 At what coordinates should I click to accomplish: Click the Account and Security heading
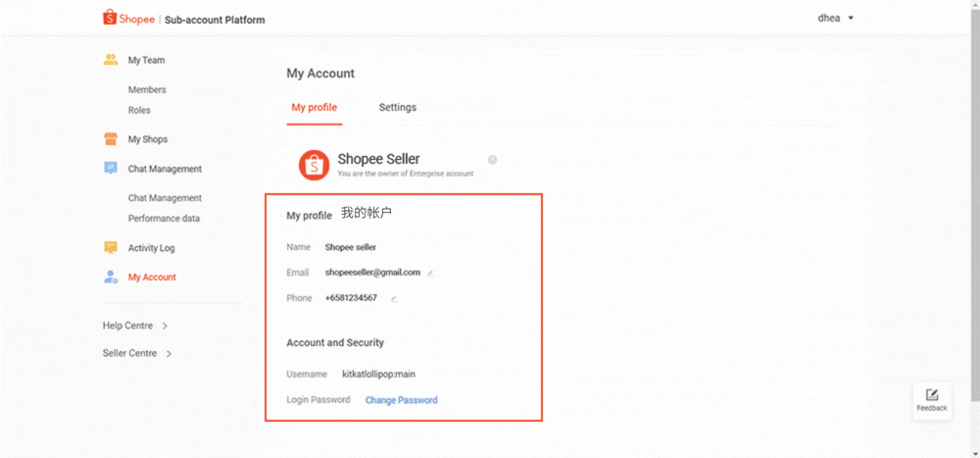click(x=335, y=343)
